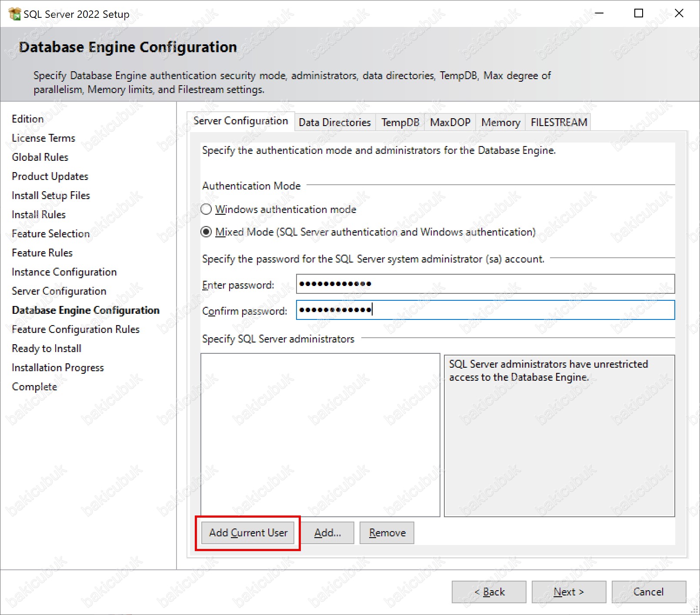
Task: Click the Installation Progress step
Action: (x=58, y=368)
